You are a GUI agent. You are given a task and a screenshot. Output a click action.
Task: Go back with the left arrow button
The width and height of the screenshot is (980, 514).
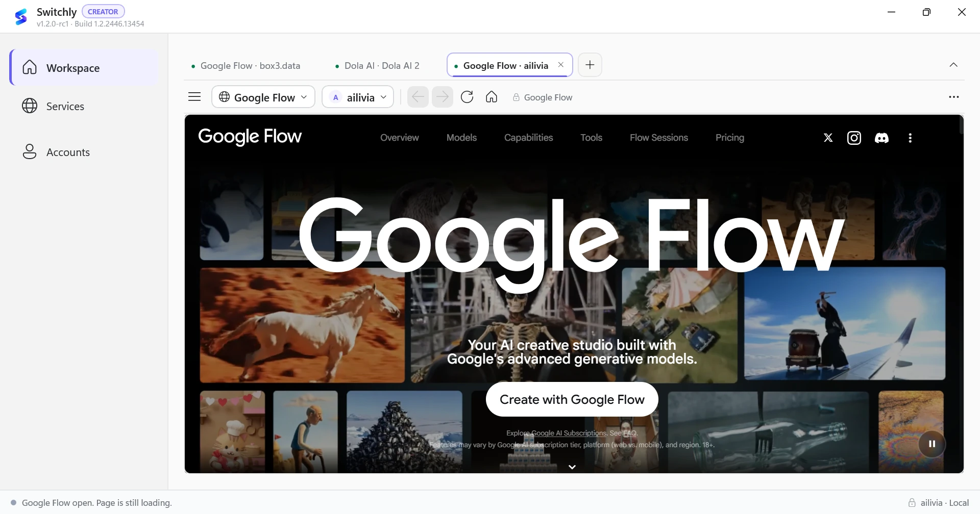pyautogui.click(x=418, y=97)
